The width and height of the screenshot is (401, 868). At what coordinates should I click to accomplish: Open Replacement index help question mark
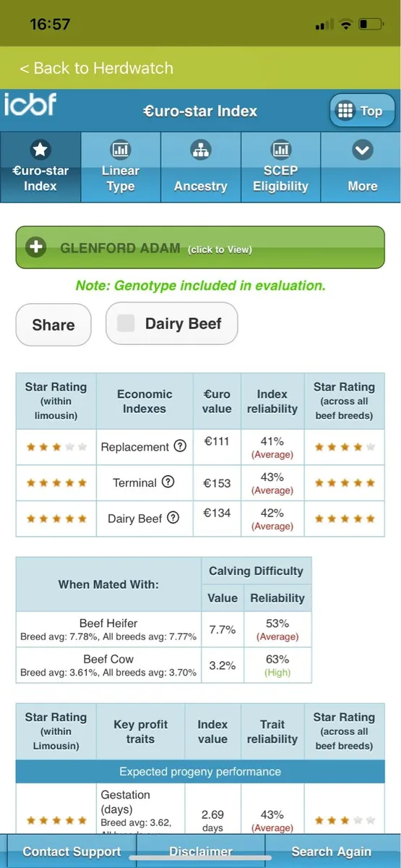click(181, 446)
